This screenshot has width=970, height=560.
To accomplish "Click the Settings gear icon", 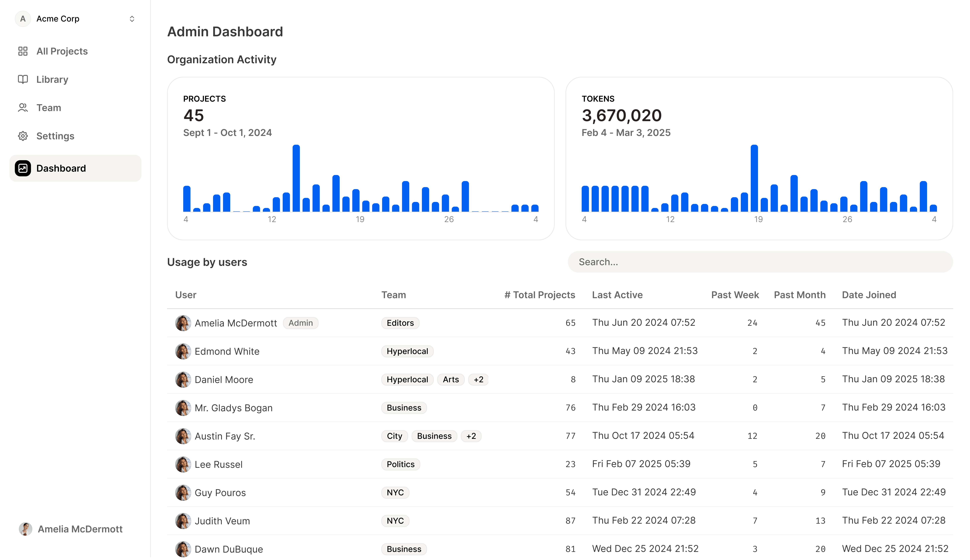I will point(23,136).
